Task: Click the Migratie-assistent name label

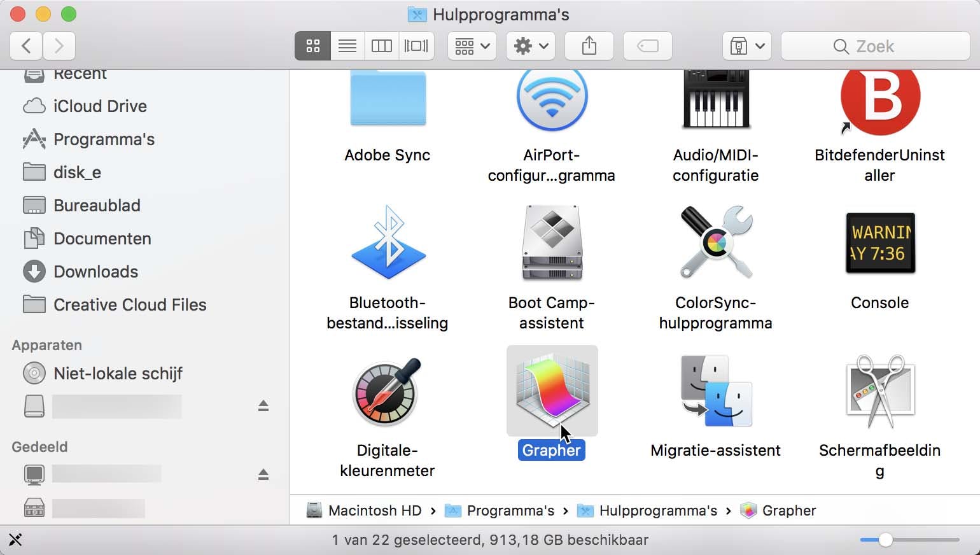Action: pyautogui.click(x=716, y=451)
